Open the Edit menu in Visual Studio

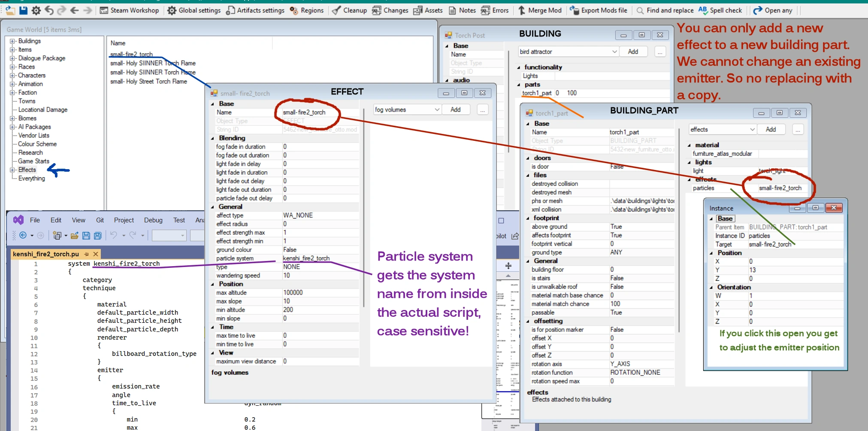point(56,220)
